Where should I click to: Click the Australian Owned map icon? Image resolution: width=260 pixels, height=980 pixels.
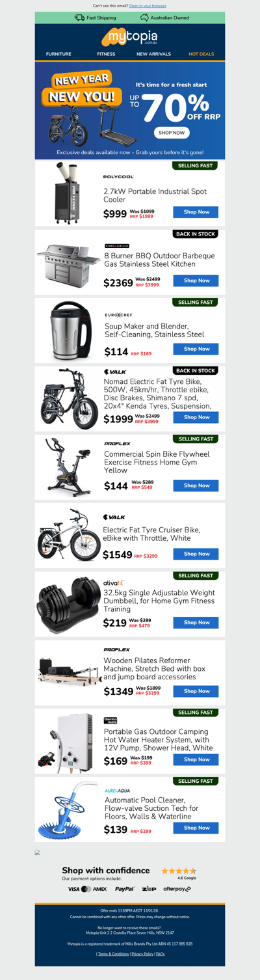click(x=144, y=18)
